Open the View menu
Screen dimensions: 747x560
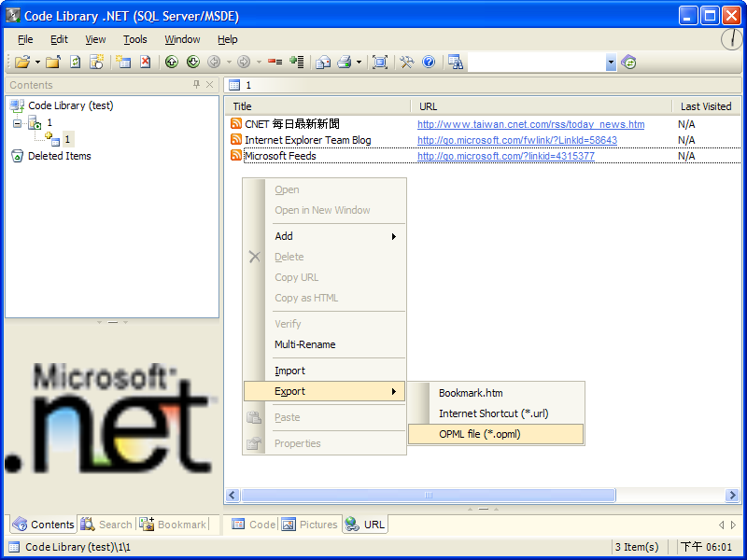(95, 39)
